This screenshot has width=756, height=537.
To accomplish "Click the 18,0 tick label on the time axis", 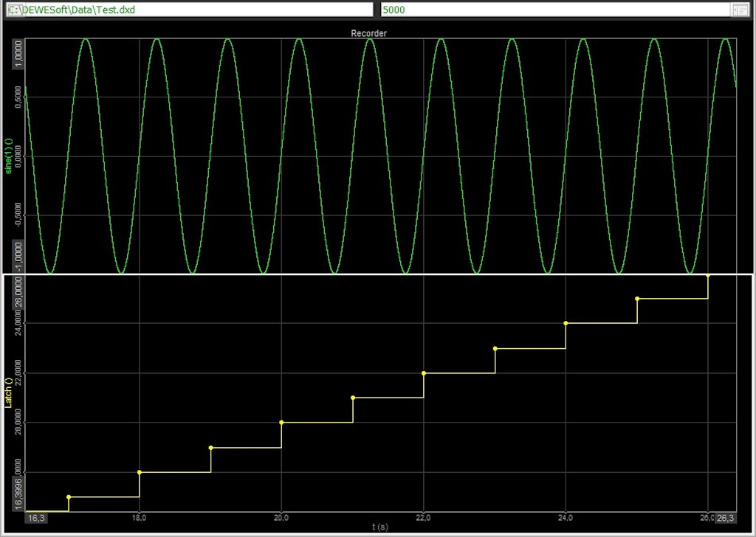I will (140, 519).
